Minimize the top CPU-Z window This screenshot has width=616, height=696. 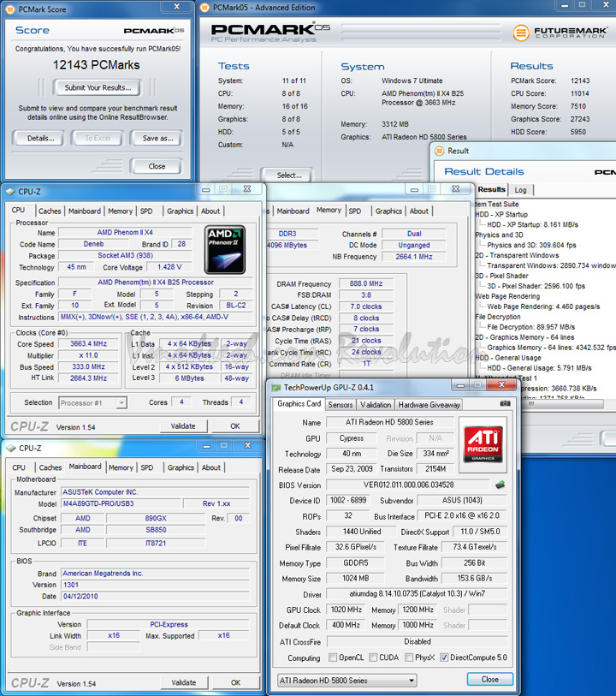206,189
